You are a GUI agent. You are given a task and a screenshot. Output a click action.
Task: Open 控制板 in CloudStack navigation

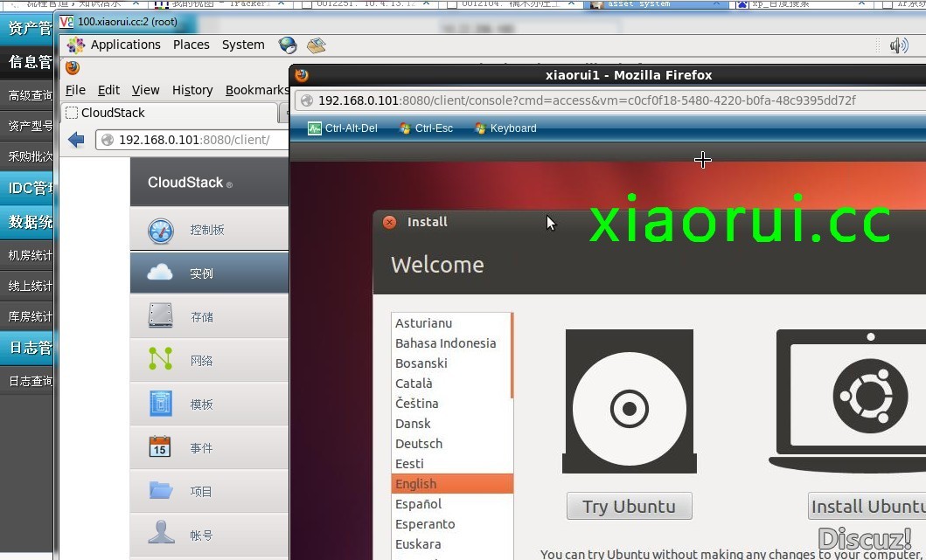210,230
